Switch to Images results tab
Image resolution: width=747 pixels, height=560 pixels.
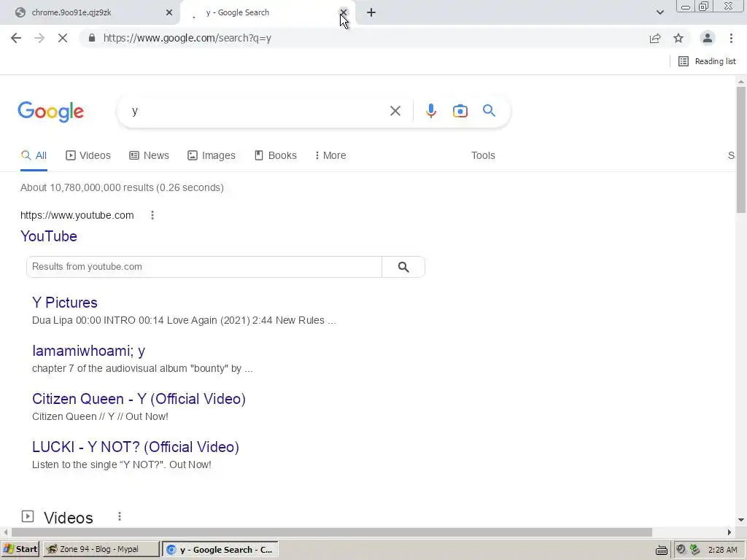(212, 156)
